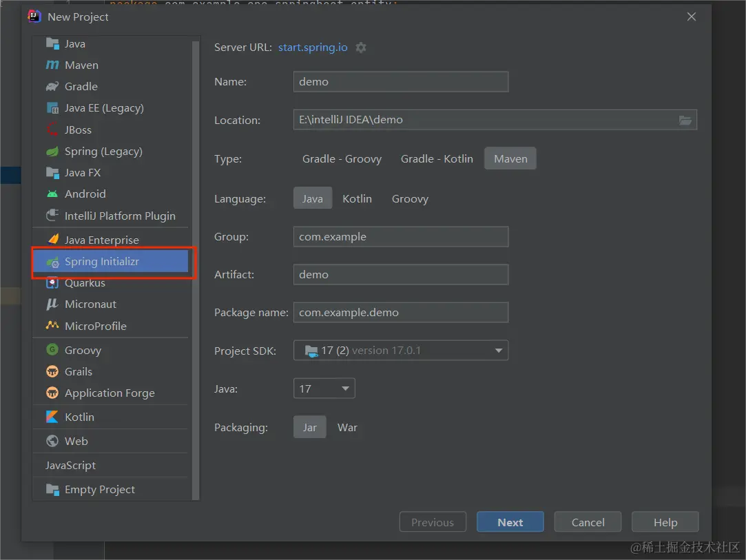Click the Gradle elephant icon
This screenshot has width=746, height=560.
[52, 87]
